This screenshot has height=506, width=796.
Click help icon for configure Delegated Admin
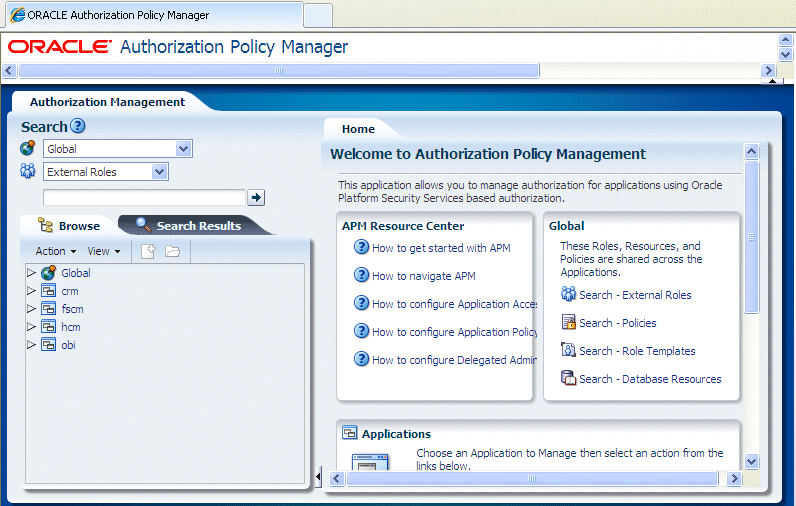pyautogui.click(x=361, y=359)
